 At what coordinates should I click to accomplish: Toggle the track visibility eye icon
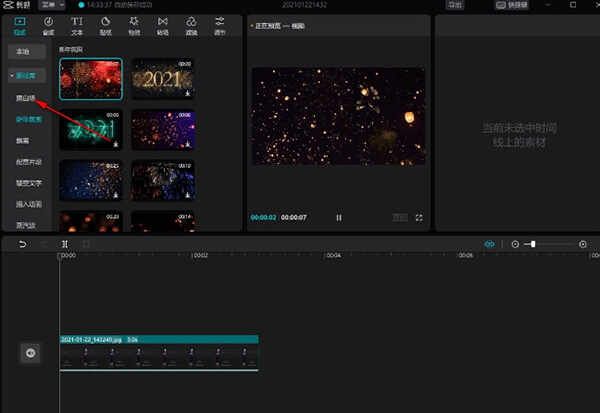click(31, 352)
